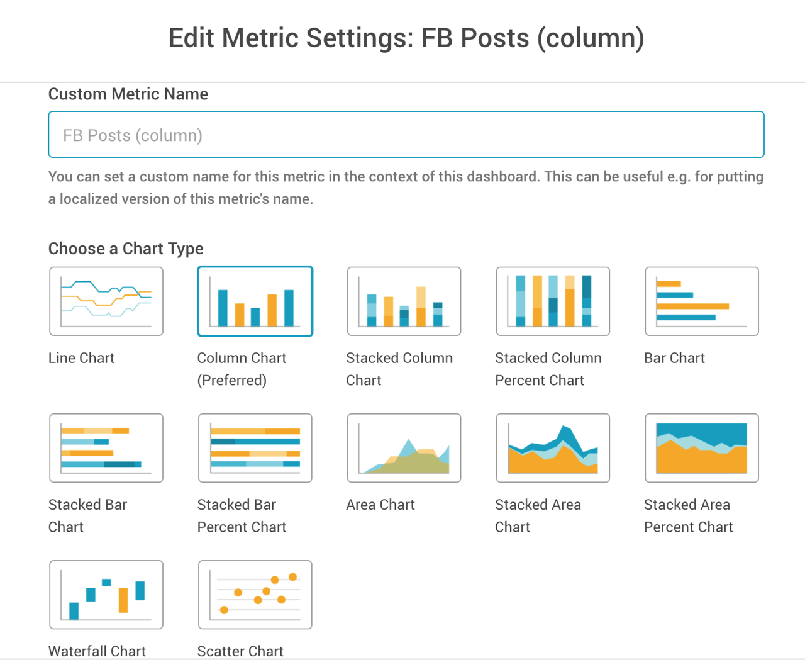
Task: Choose the Waterfall Chart icon
Action: click(x=106, y=595)
